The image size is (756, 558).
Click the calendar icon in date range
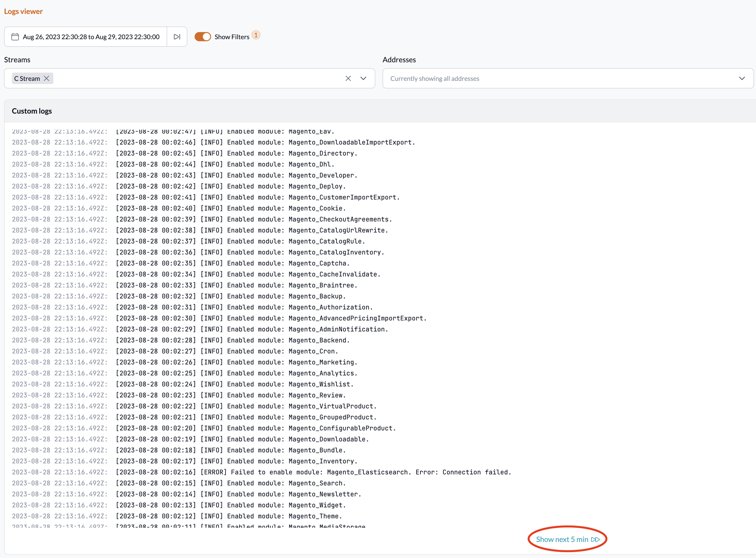tap(15, 37)
